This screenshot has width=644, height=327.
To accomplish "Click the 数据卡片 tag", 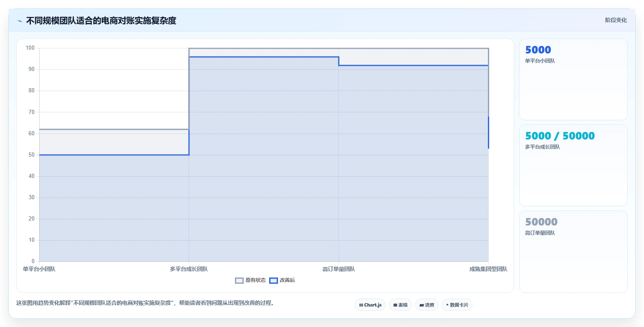I will point(457,305).
